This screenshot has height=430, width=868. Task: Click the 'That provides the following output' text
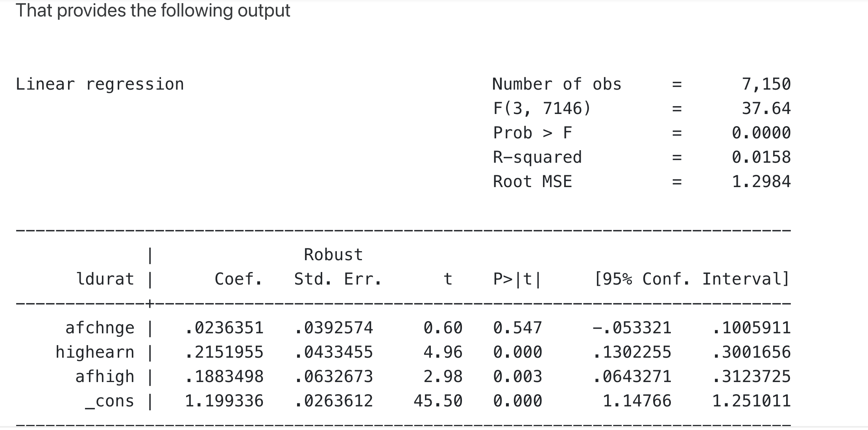(153, 11)
